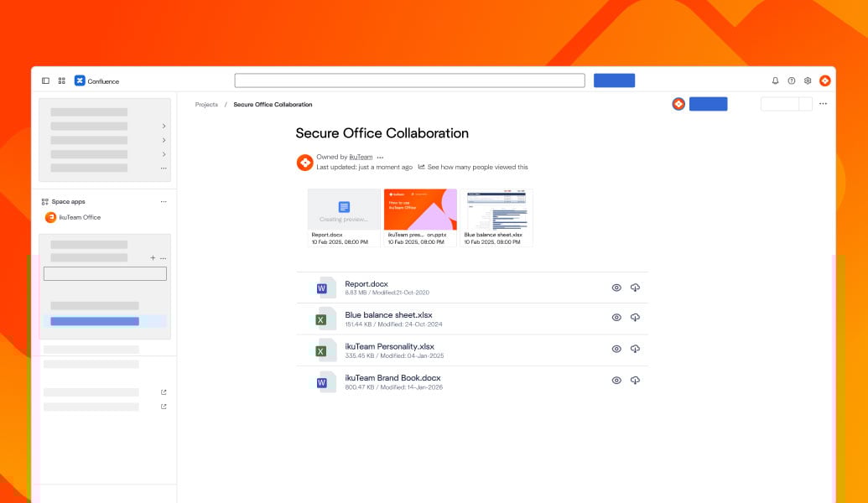This screenshot has width=868, height=503.
Task: Open notifications via the bell icon
Action: (773, 80)
